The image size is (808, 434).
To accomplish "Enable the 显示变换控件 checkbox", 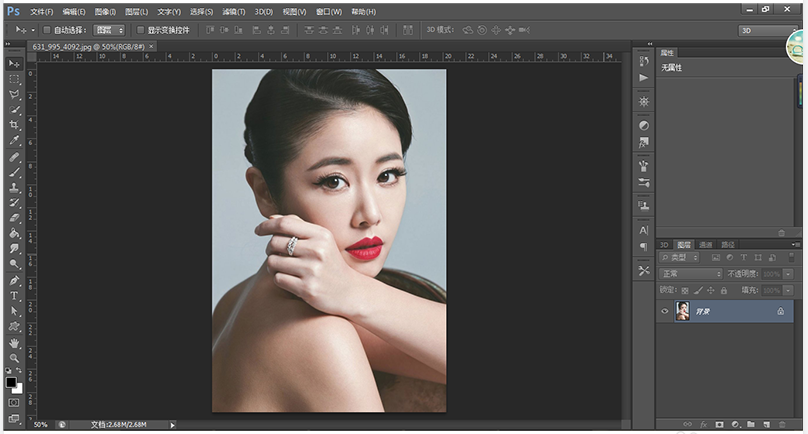I will [x=140, y=30].
